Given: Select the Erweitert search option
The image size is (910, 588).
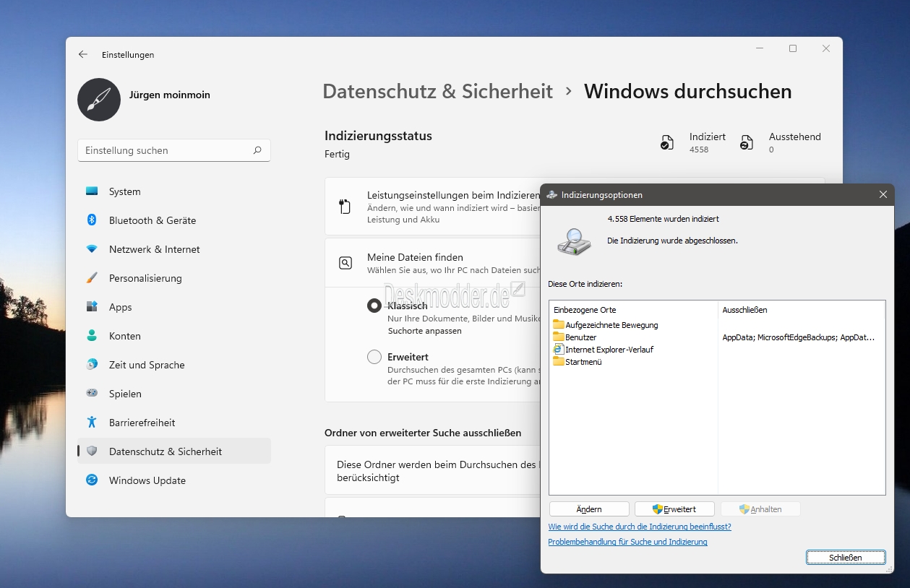Looking at the screenshot, I should click(x=373, y=356).
